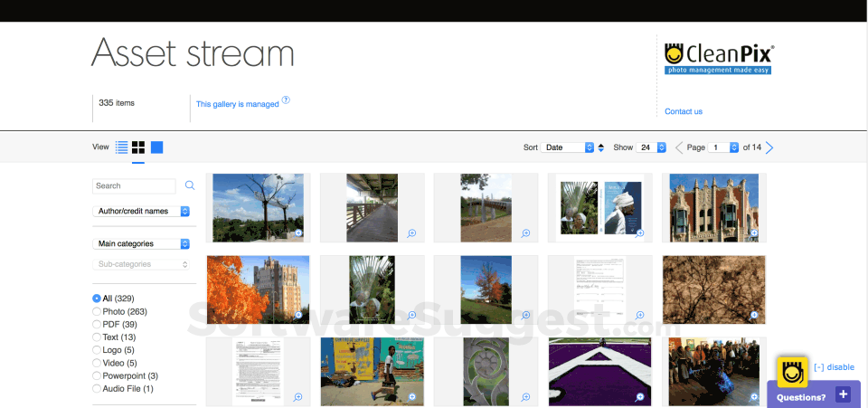Select the Photo (263) radio button

click(x=97, y=312)
